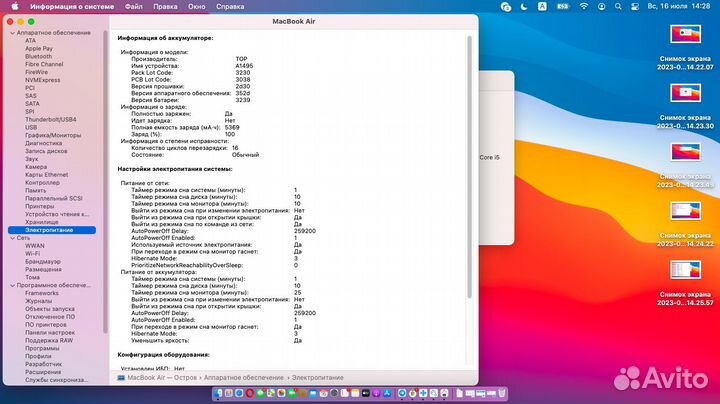This screenshot has height=404, width=720.
Task: Open the Правка menu
Action: [165, 6]
